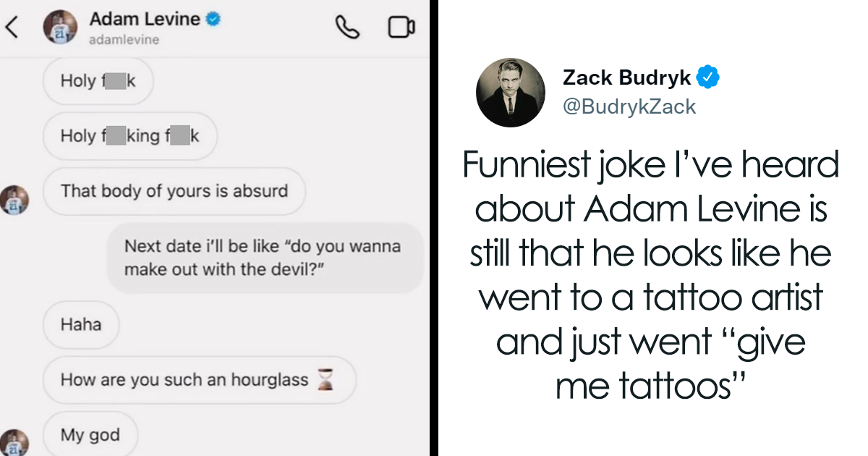Select the "Next date i'll be like" reply bubble
The image size is (868, 456).
pyautogui.click(x=265, y=258)
